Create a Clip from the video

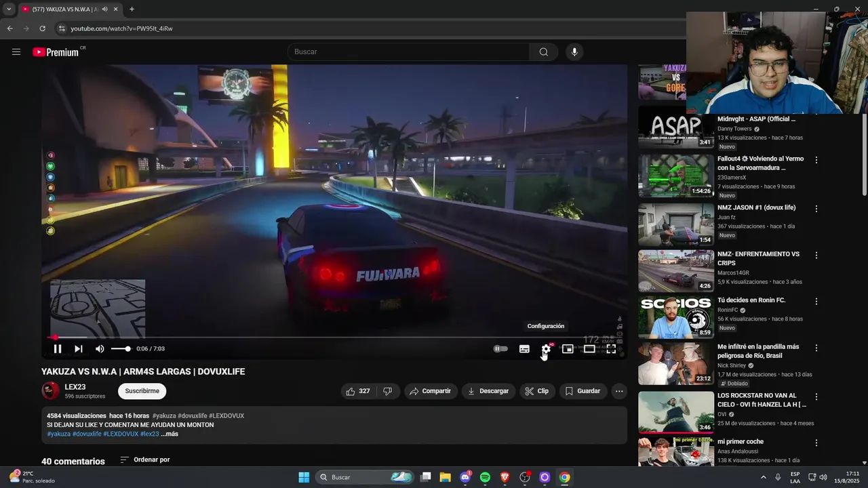click(x=537, y=391)
